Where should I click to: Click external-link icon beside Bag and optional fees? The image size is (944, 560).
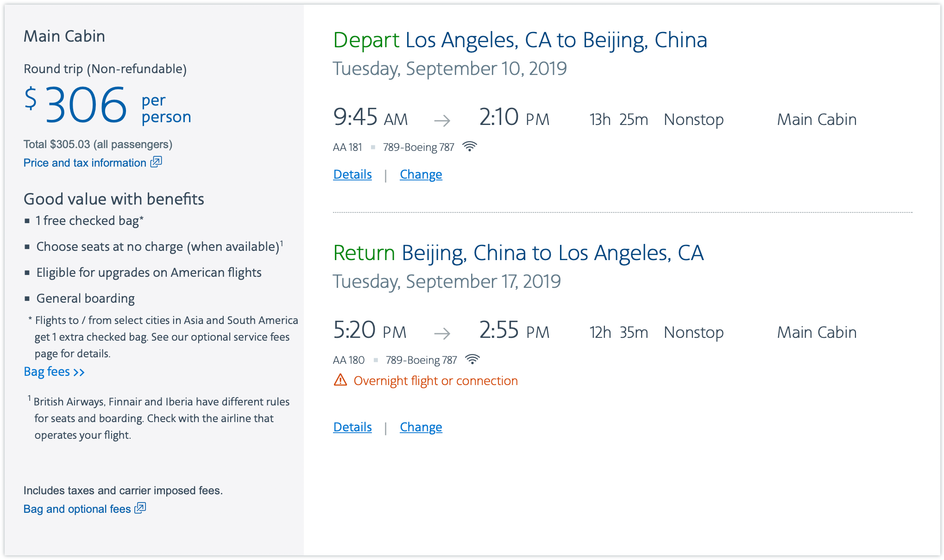[140, 508]
